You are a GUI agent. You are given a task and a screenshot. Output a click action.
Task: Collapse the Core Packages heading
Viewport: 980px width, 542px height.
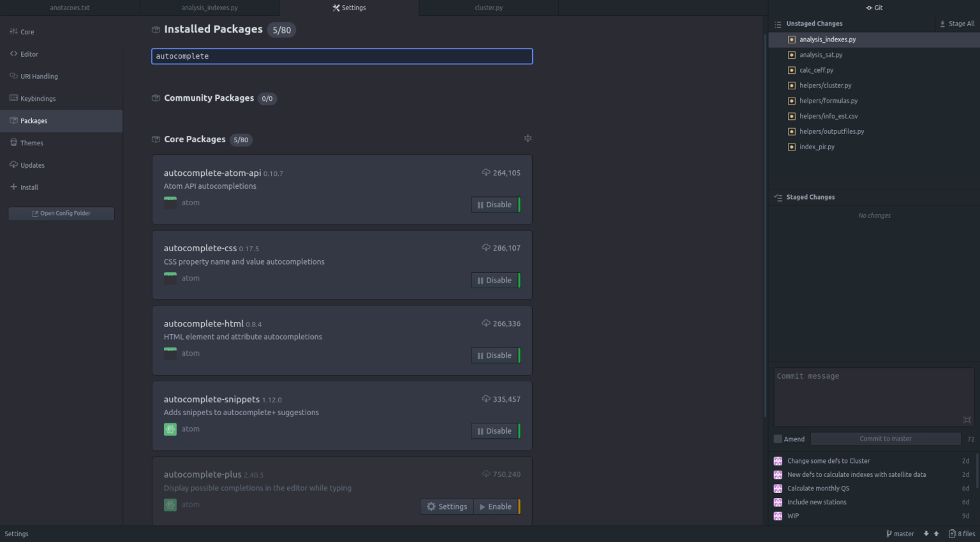point(195,139)
